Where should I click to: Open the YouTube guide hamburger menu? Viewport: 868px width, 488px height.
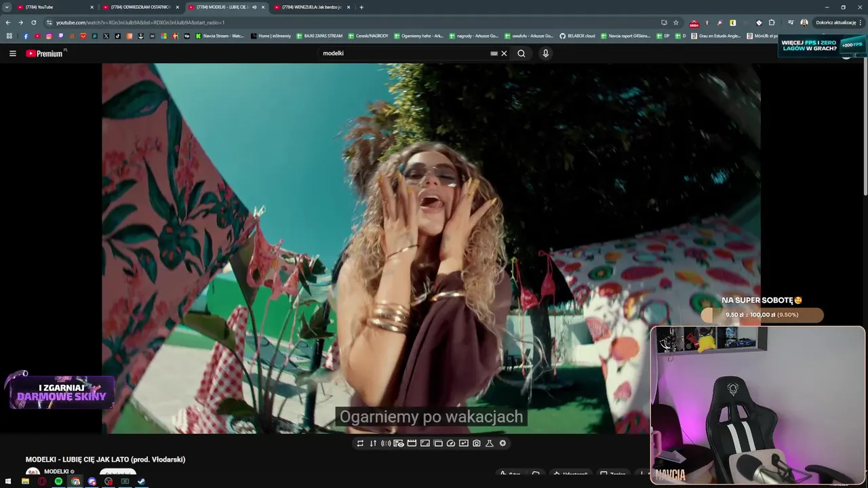click(x=12, y=53)
